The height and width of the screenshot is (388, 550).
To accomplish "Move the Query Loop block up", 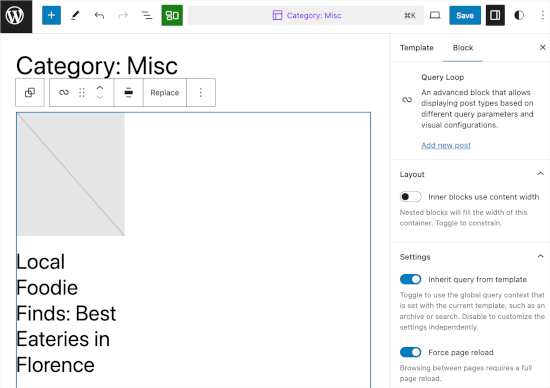I will click(x=100, y=88).
